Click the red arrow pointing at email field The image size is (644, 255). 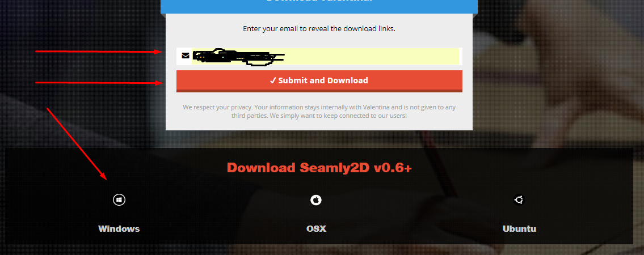click(99, 52)
